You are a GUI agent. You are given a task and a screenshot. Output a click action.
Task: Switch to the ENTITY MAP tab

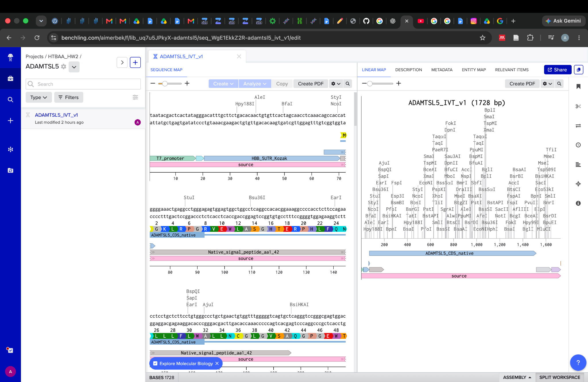(x=474, y=70)
